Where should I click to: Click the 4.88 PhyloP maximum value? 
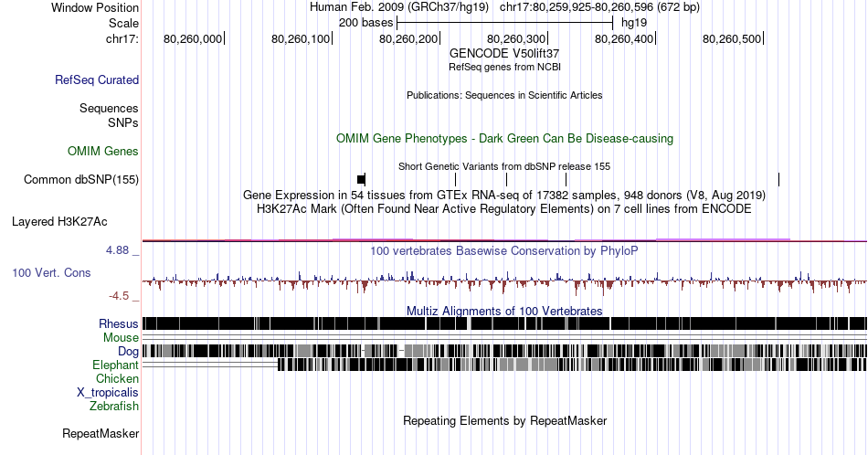coord(117,250)
